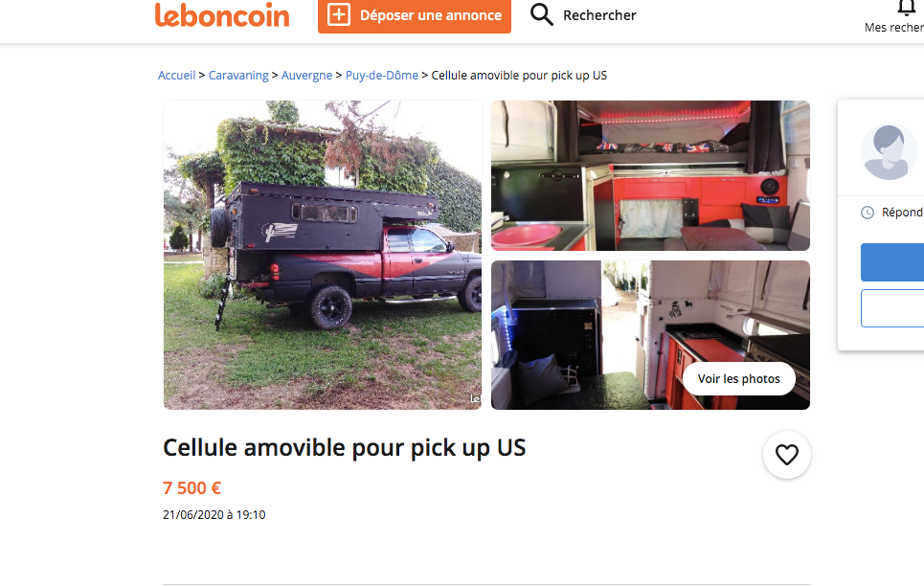Click the plus icon in Déposer une annonce
The height and width of the screenshot is (586, 924).
point(339,14)
